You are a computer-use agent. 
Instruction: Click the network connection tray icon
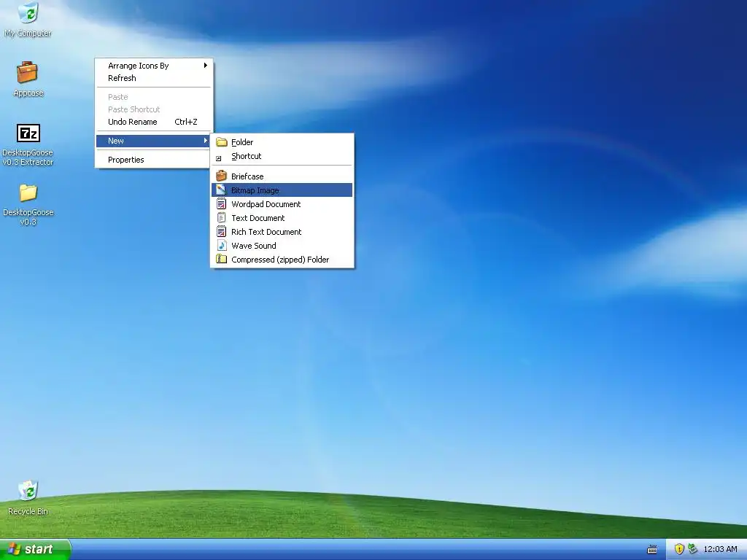693,549
